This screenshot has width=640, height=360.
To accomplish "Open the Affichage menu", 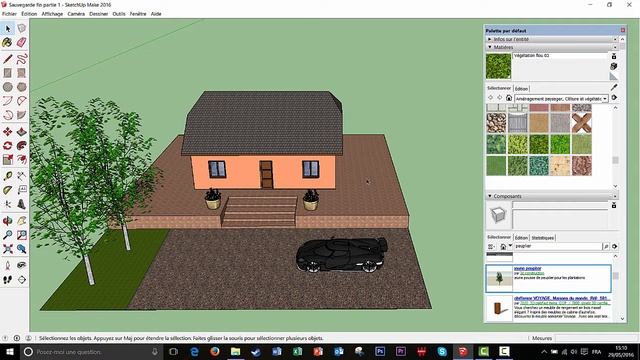I will (x=52, y=14).
